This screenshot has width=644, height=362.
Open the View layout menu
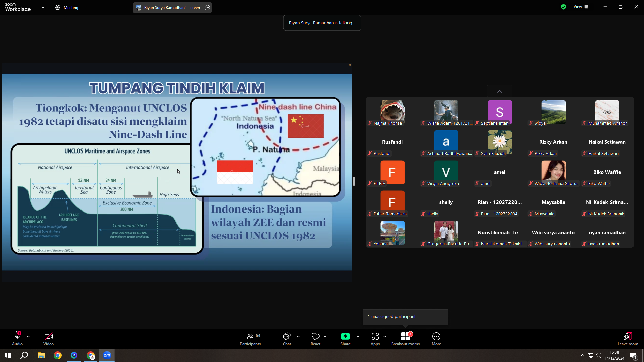pos(581,7)
